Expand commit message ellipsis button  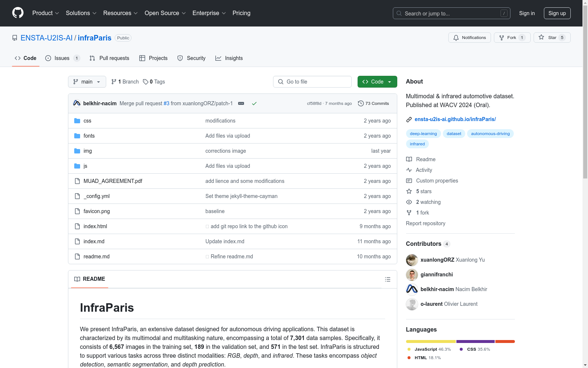[241, 103]
